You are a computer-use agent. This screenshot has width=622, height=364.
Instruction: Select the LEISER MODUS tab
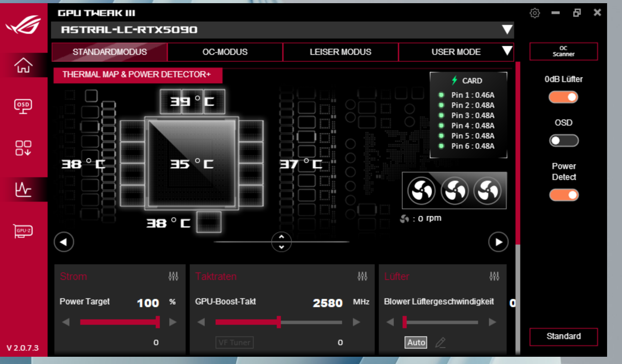340,52
